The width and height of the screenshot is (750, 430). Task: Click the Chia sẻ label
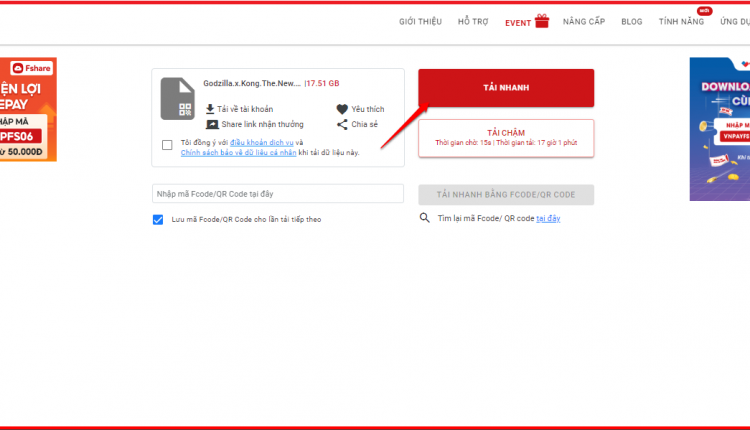coord(364,124)
